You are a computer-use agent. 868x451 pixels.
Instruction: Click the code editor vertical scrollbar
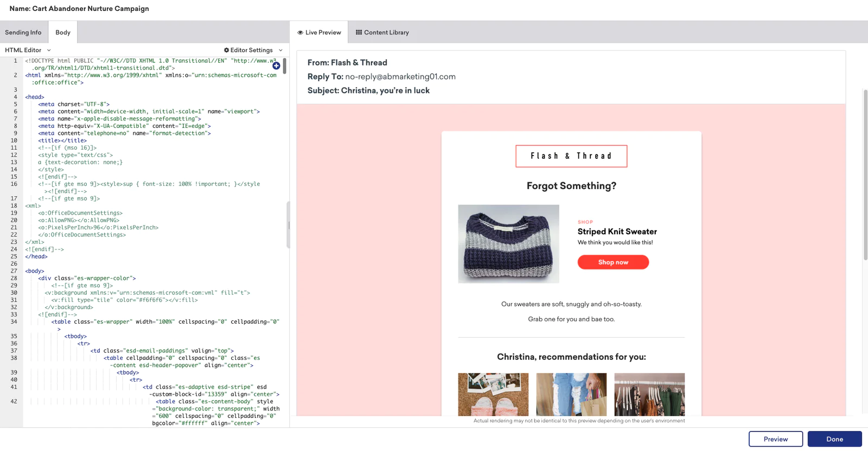(x=284, y=66)
